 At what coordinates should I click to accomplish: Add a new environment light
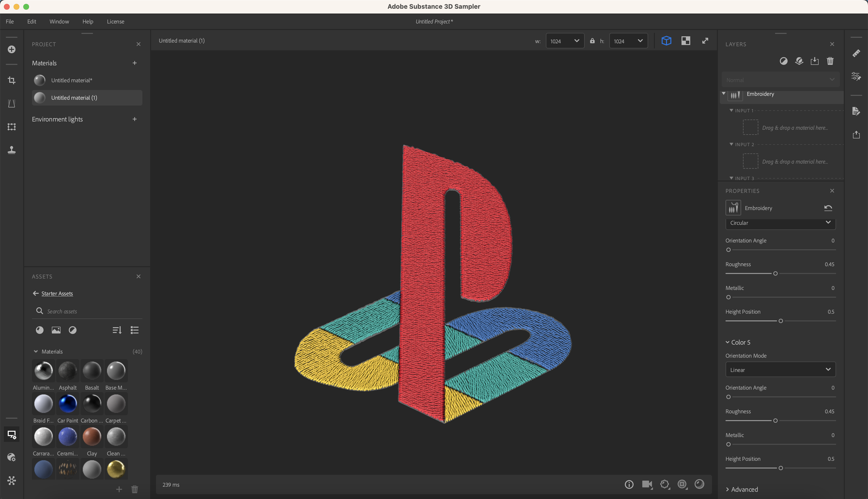134,119
